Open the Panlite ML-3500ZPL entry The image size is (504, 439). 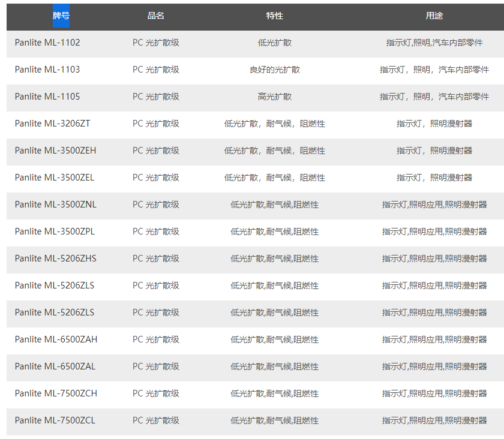click(x=55, y=231)
